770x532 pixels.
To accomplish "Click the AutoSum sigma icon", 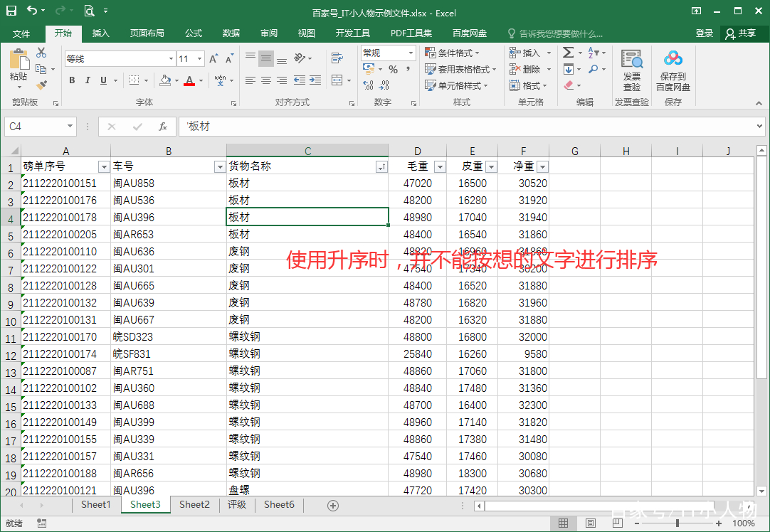I will (568, 53).
